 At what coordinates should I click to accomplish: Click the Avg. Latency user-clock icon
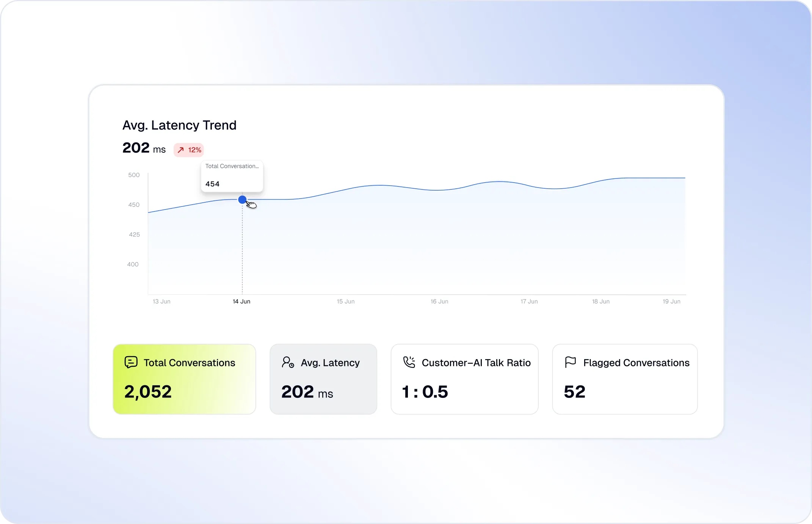(288, 362)
